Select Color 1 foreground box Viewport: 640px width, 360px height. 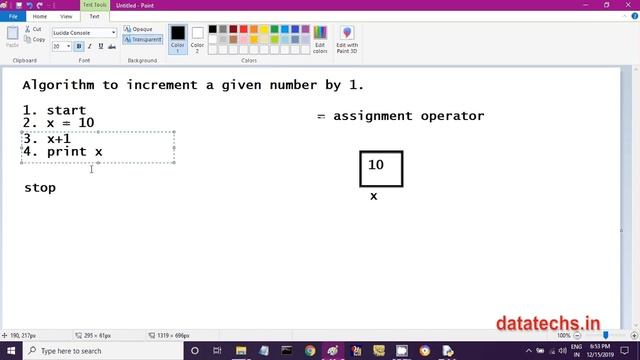click(x=178, y=39)
